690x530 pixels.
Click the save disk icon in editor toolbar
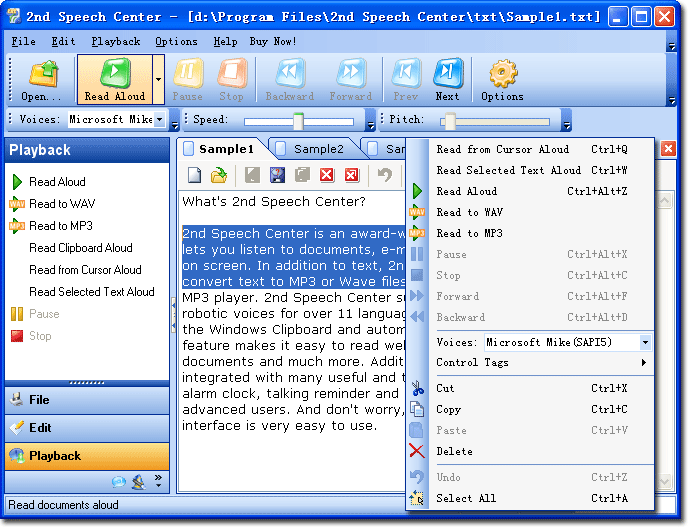pos(277,175)
